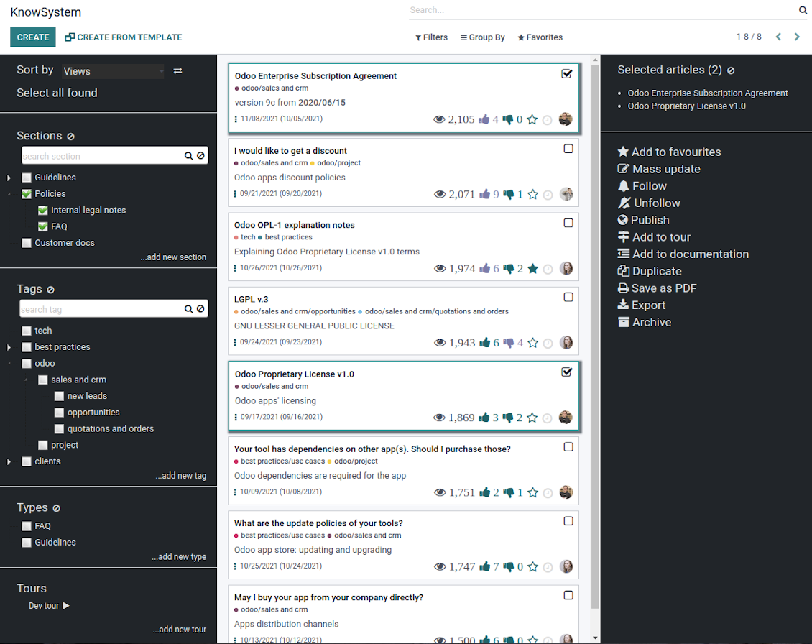The width and height of the screenshot is (812, 644).
Task: Deselect 'Odoo Enterprise Subscription Agreement' checkbox
Action: tap(567, 74)
